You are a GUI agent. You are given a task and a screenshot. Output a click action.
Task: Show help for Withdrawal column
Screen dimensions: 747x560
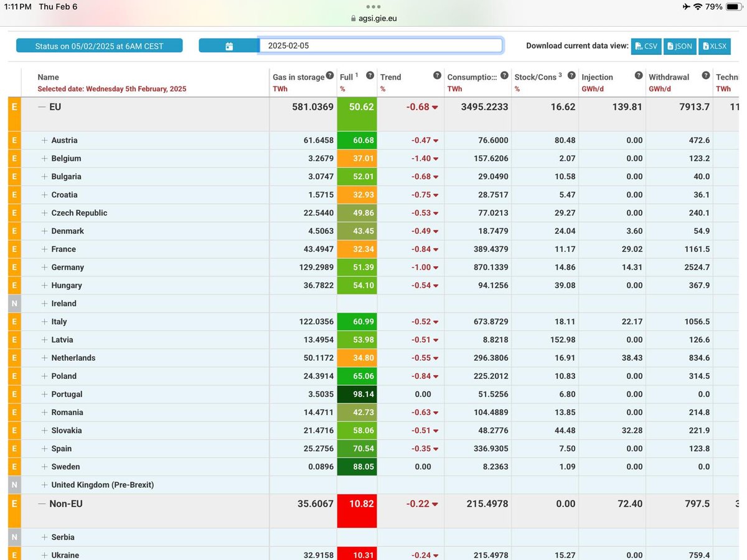coord(705,75)
